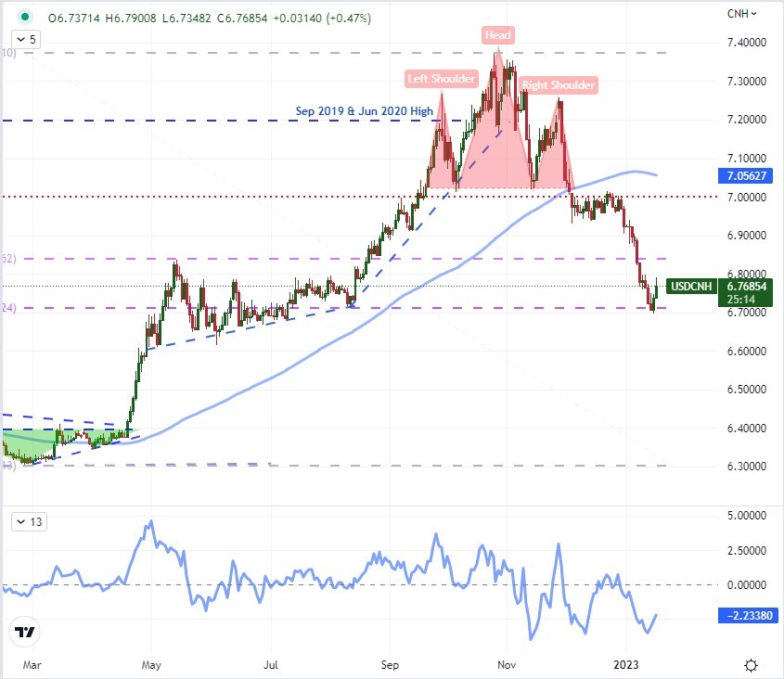Select the Left Shoulder label
784x679 pixels.
(x=441, y=79)
